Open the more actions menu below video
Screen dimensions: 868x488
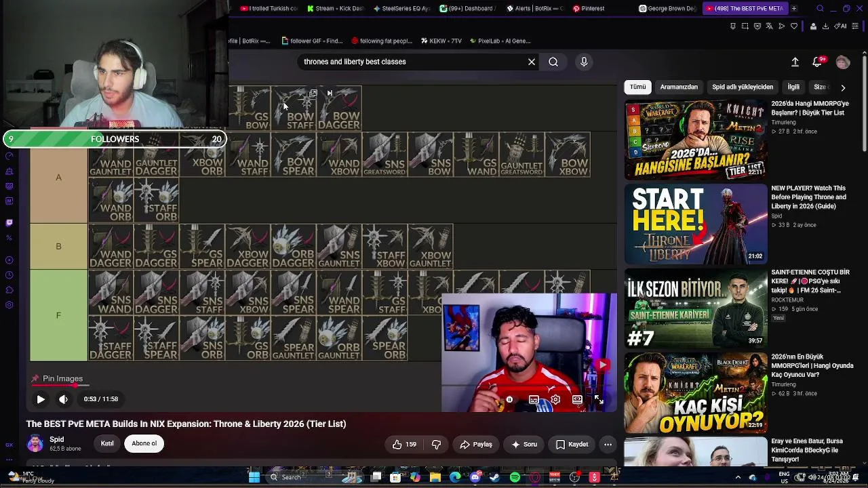[x=608, y=445]
